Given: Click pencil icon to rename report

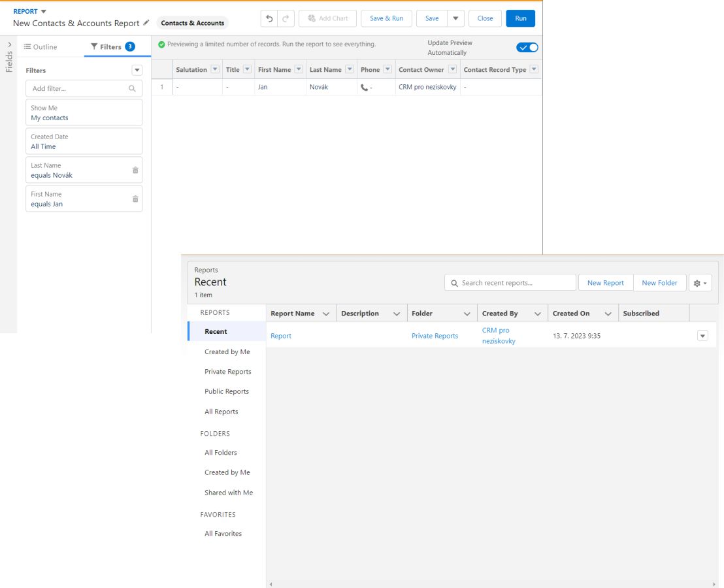Looking at the screenshot, I should pyautogui.click(x=146, y=23).
